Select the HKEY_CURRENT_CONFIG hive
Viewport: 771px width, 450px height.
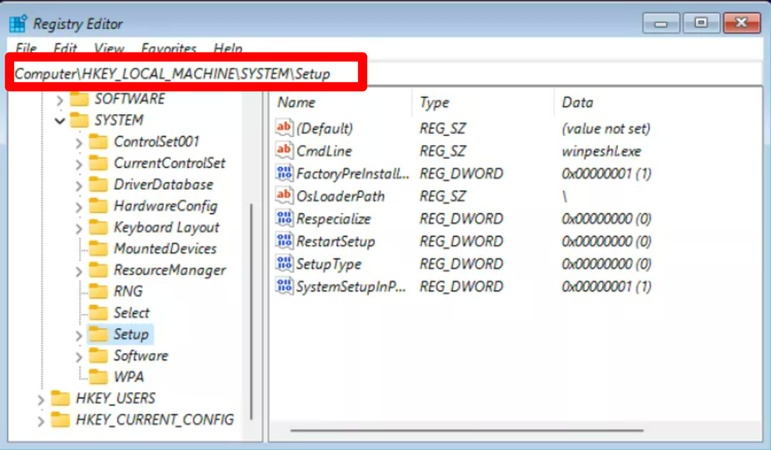(x=154, y=420)
